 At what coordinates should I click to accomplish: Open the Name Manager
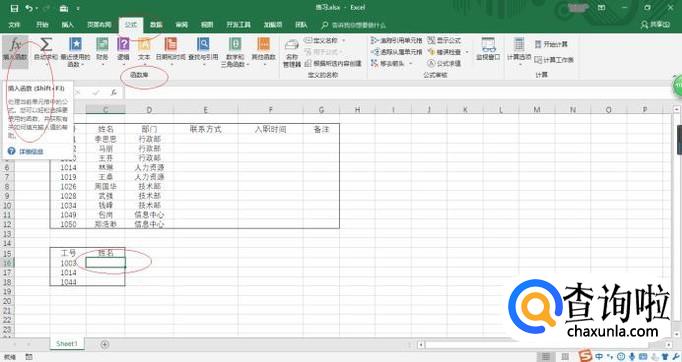pyautogui.click(x=291, y=53)
